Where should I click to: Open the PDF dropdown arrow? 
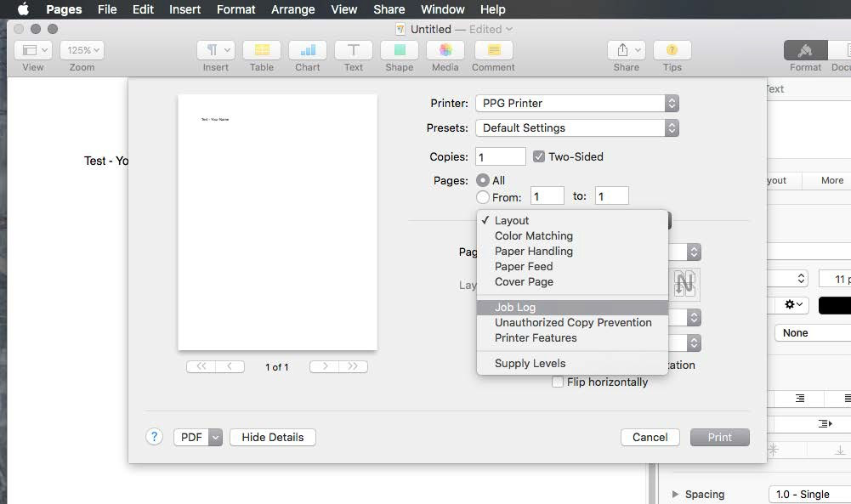pyautogui.click(x=215, y=437)
